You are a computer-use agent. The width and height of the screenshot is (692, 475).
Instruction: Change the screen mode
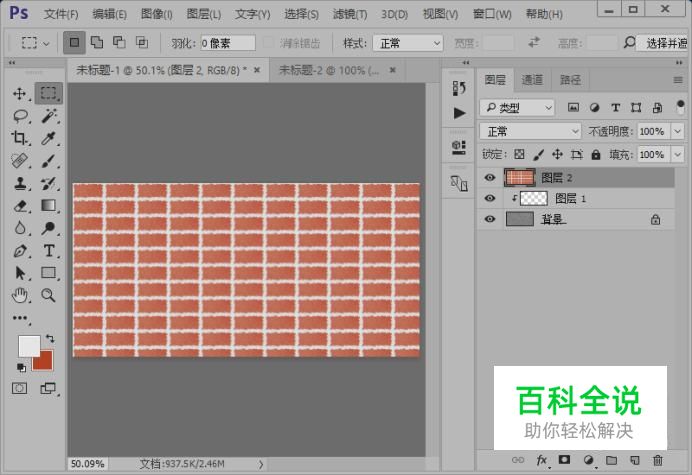pyautogui.click(x=48, y=388)
